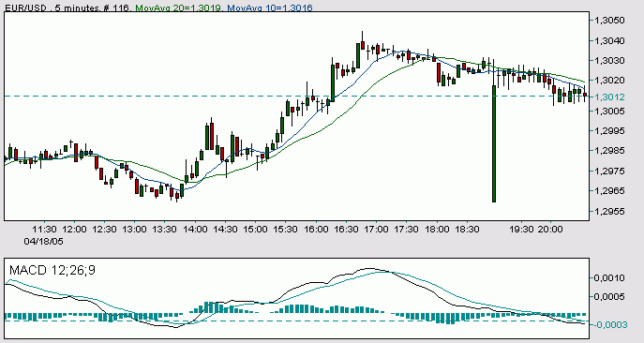Click the 16:00 time axis label
Screen dimensions: 644x343
click(x=316, y=230)
